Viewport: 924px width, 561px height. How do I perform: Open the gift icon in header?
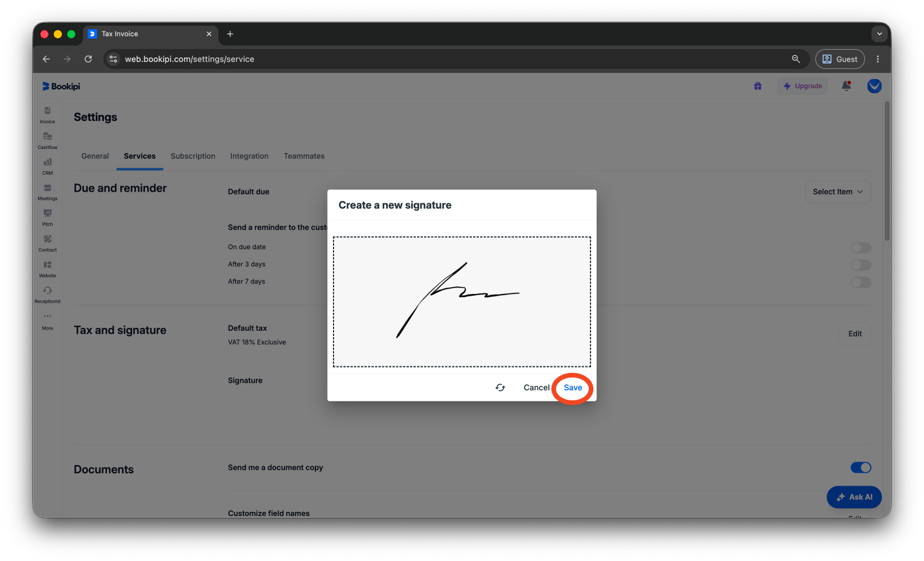(x=758, y=86)
